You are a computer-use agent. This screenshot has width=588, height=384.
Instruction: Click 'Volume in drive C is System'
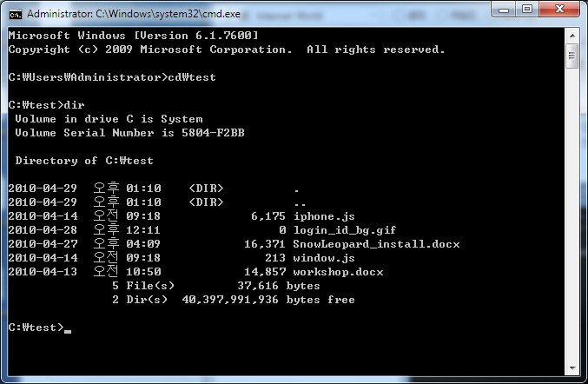(109, 119)
